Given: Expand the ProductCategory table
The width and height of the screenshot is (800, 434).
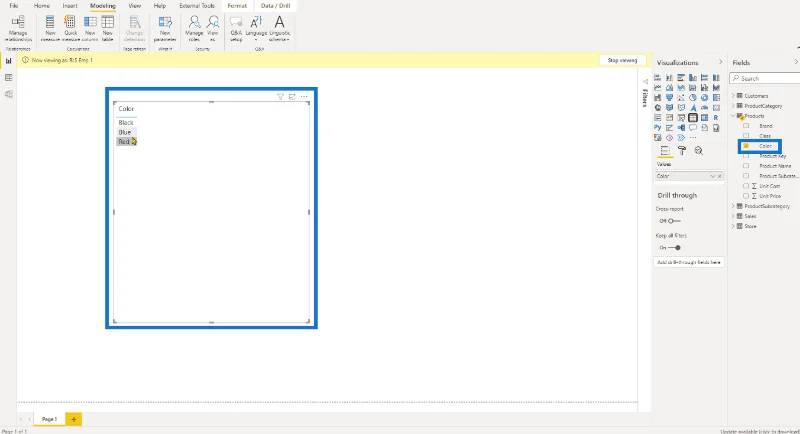Looking at the screenshot, I should 733,106.
